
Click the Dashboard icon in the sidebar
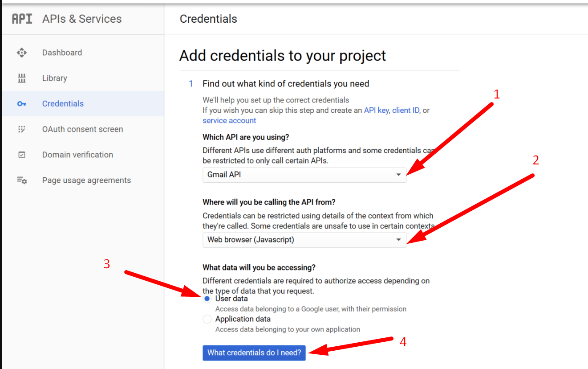(21, 52)
